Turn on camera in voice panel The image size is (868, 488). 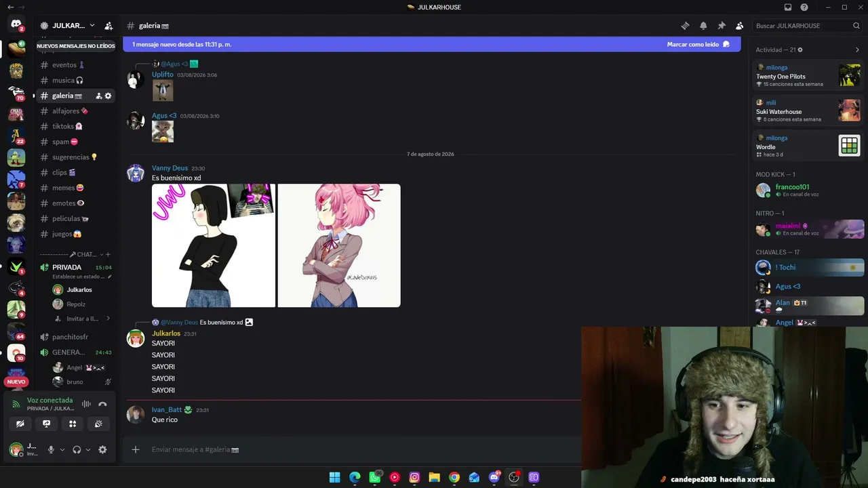point(20,424)
